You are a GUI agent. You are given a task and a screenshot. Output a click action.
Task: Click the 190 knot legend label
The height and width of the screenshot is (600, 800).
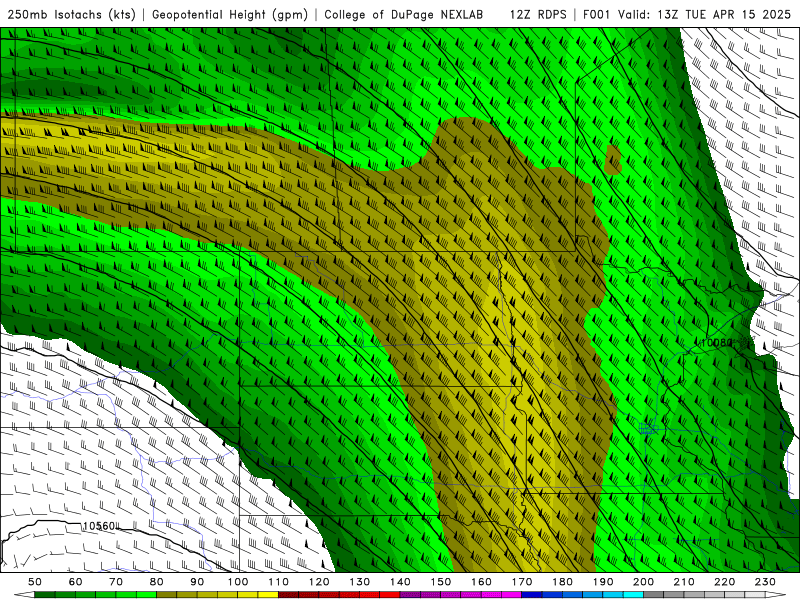603,582
